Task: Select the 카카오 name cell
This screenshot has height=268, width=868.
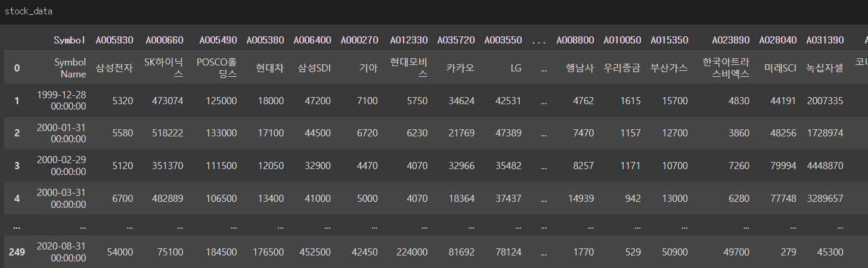Action: pos(461,68)
